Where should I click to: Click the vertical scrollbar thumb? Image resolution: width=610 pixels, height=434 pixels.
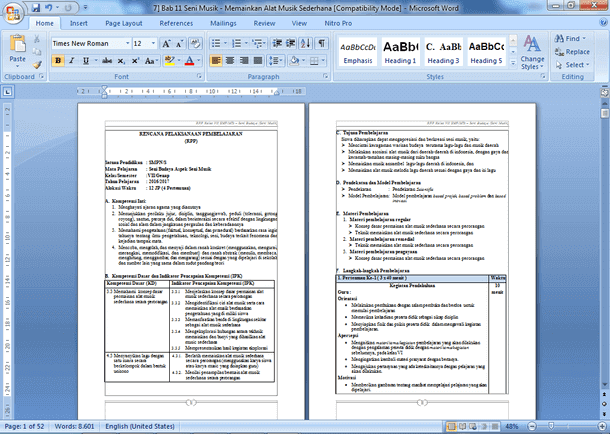click(x=605, y=114)
